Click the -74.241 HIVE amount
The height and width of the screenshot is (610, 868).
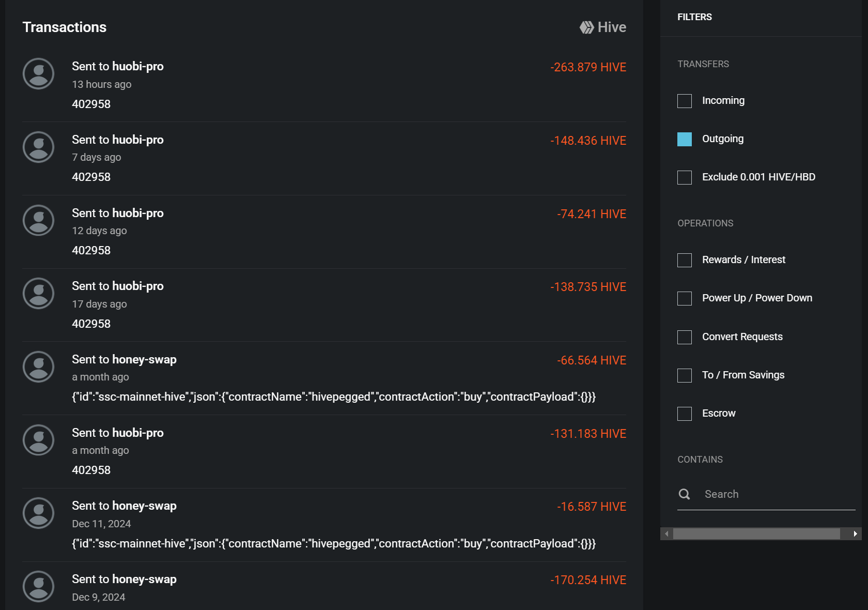[x=592, y=214]
